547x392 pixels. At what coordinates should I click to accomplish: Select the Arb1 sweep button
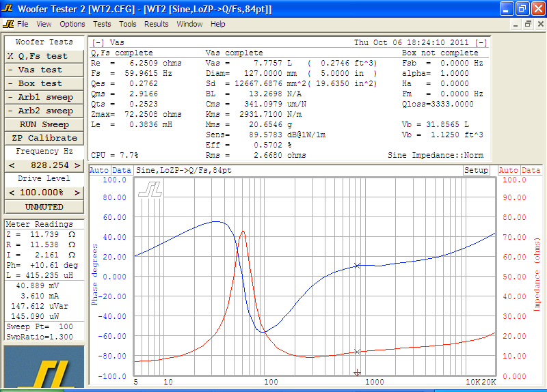pyautogui.click(x=44, y=97)
